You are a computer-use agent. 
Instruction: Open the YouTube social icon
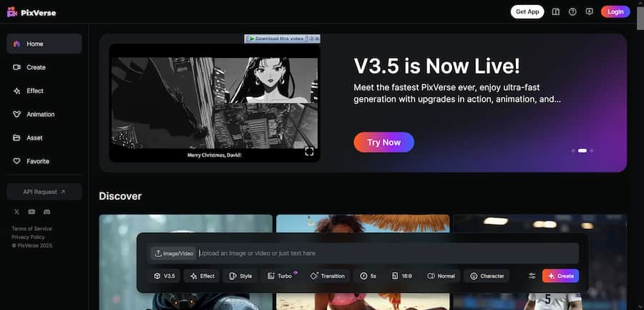[x=31, y=212]
